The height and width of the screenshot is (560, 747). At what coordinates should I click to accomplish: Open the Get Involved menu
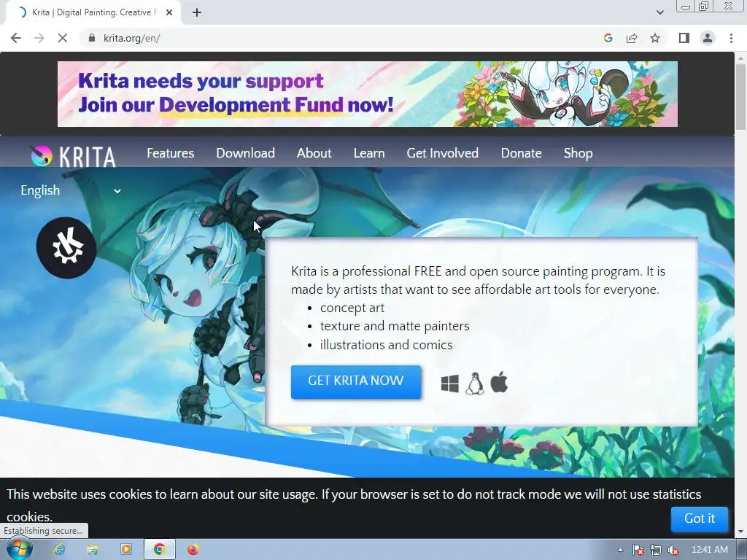[x=443, y=153]
